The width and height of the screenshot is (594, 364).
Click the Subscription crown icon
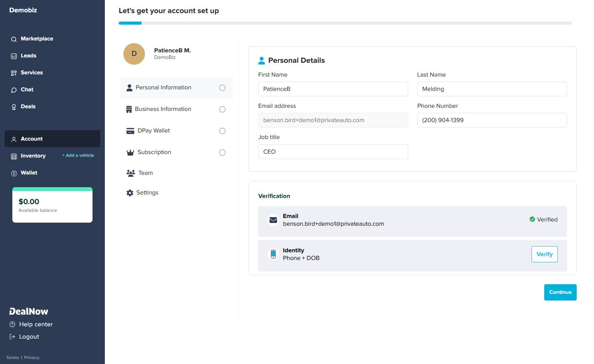[130, 152]
